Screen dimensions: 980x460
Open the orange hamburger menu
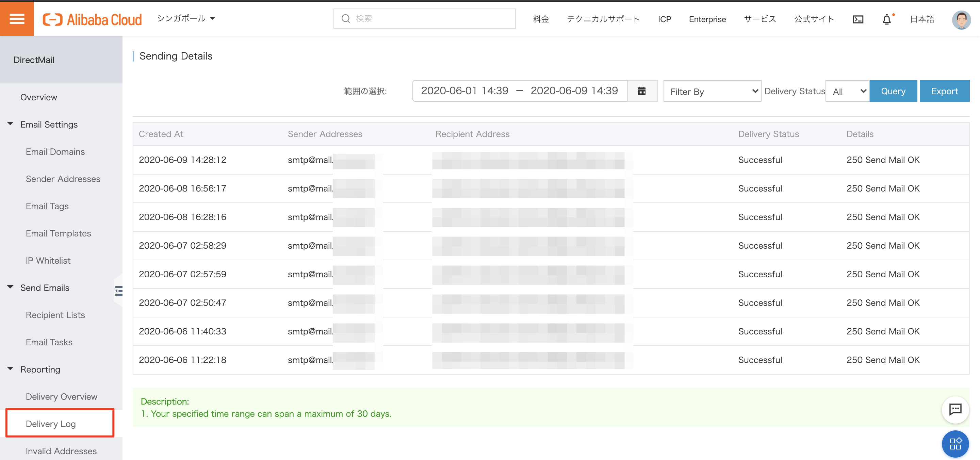pyautogui.click(x=17, y=18)
